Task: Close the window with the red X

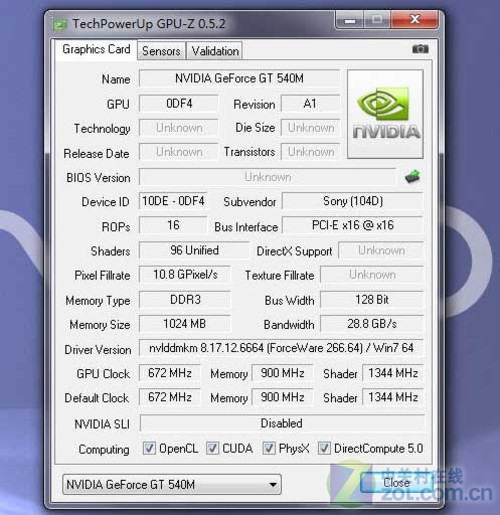Action: click(415, 20)
